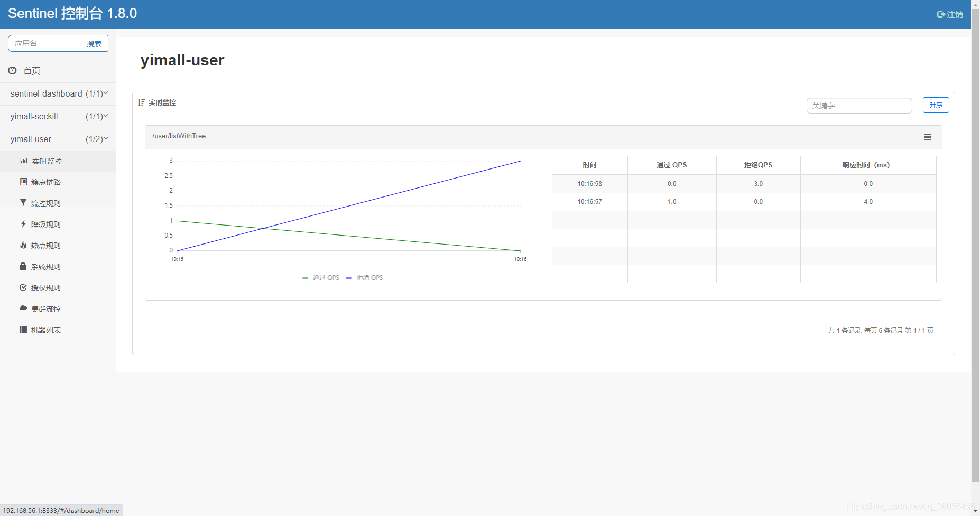The height and width of the screenshot is (516, 980).
Task: Open 机器列表 in the sidebar
Action: 58,330
